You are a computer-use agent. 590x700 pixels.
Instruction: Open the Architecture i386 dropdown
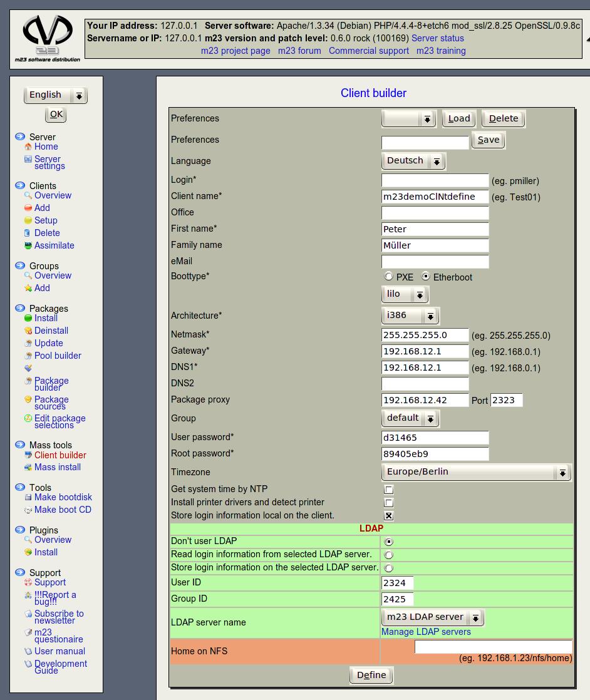pyautogui.click(x=410, y=316)
